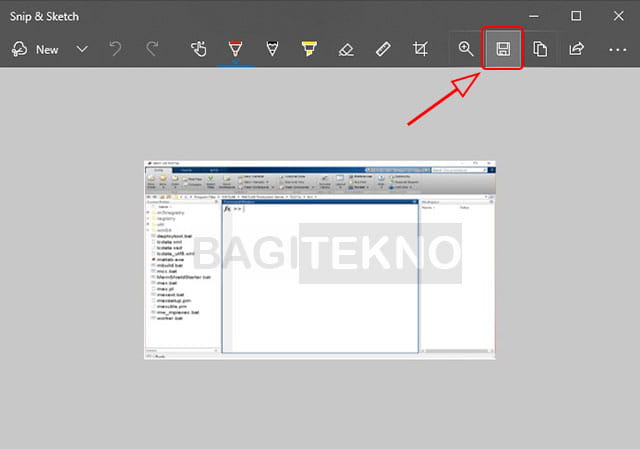The height and width of the screenshot is (449, 640).
Task: Select the Eraser tool
Action: (346, 49)
